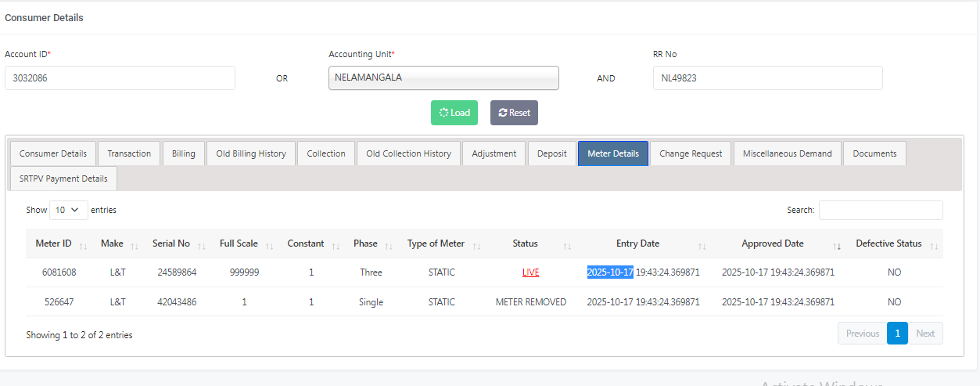This screenshot has height=386, width=980.
Task: Sort by Entry Date column arrows
Action: coord(702,246)
